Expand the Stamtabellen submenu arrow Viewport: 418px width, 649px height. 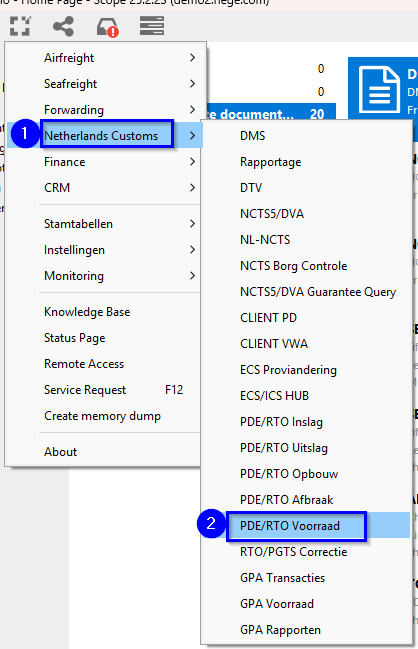(x=192, y=224)
